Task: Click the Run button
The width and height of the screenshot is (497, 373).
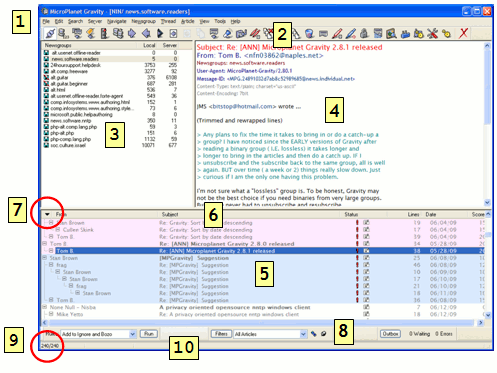Action: (149, 334)
